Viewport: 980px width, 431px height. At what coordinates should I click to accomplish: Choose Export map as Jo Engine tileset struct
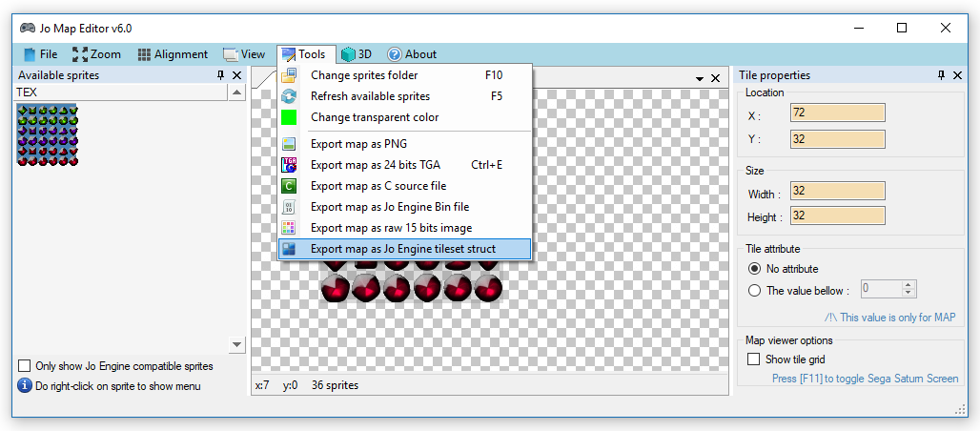click(x=404, y=249)
